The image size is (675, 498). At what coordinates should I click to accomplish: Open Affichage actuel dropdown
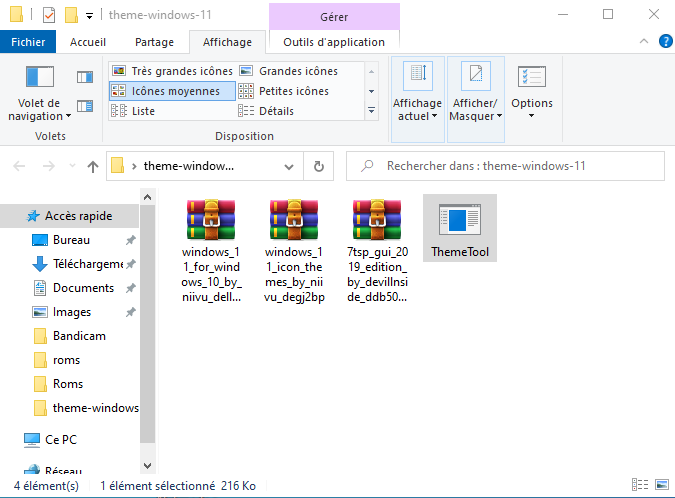pyautogui.click(x=417, y=99)
